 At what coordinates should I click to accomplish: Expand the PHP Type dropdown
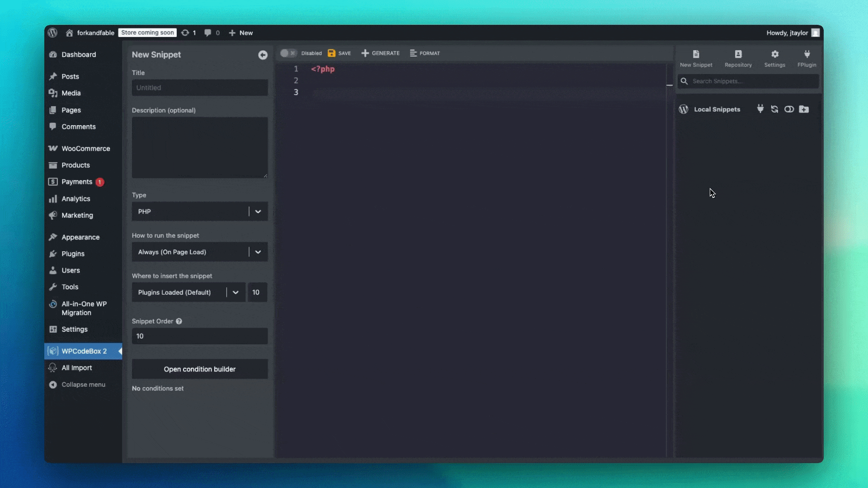pyautogui.click(x=258, y=211)
